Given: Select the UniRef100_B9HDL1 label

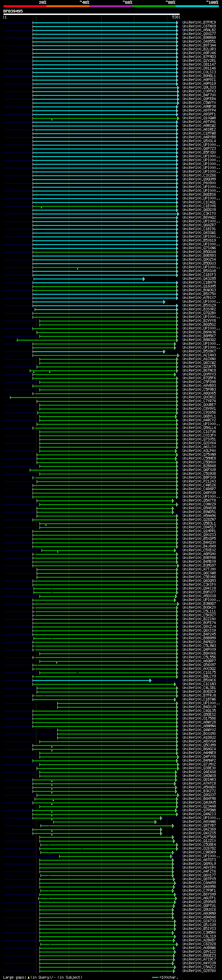Looking at the screenshot, I should (199, 76).
